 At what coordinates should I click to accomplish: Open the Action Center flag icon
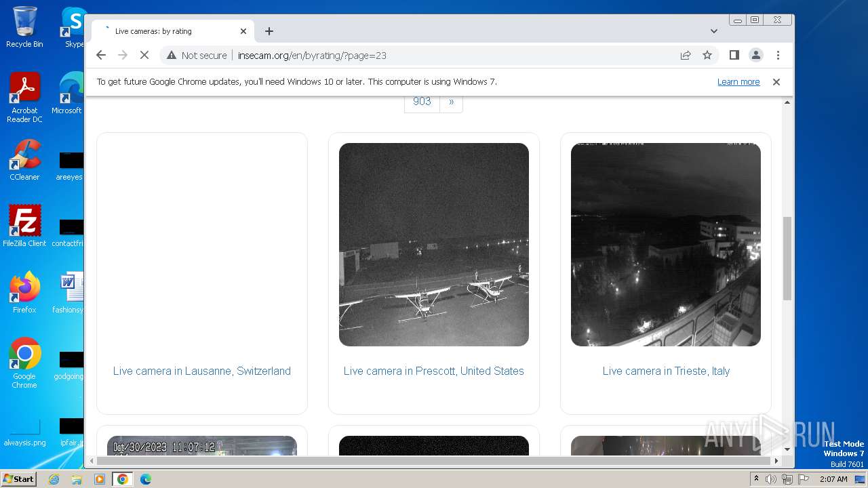pos(802,479)
